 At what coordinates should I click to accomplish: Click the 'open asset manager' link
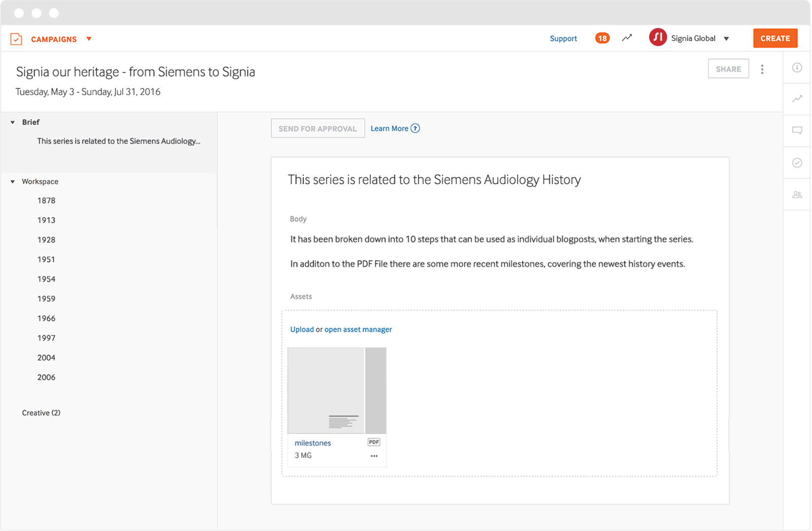(x=358, y=329)
